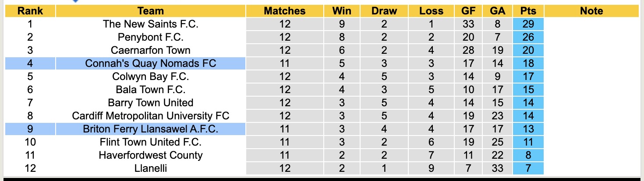The height and width of the screenshot is (181, 644).
Task: Sort by the Matches column header
Action: (x=284, y=11)
